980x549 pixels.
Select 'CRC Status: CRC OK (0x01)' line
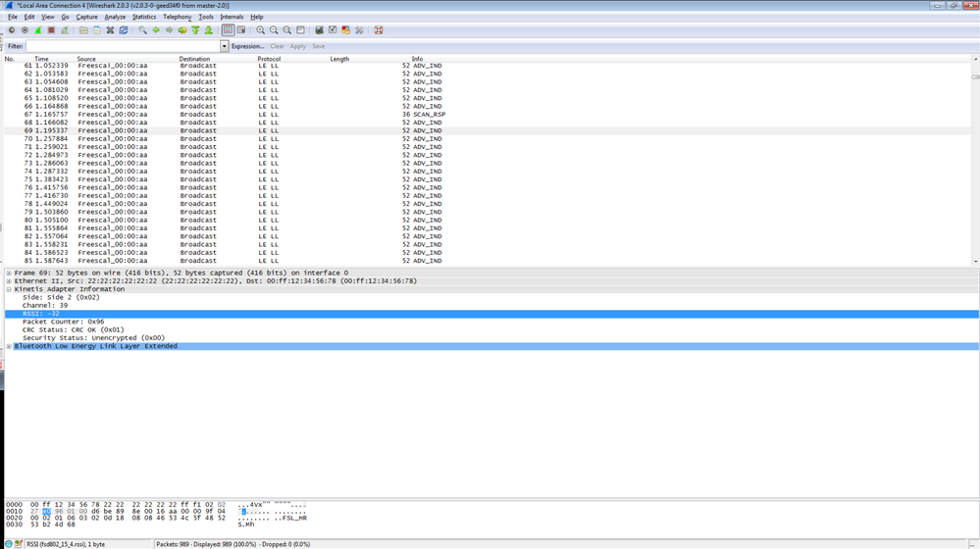pos(74,329)
